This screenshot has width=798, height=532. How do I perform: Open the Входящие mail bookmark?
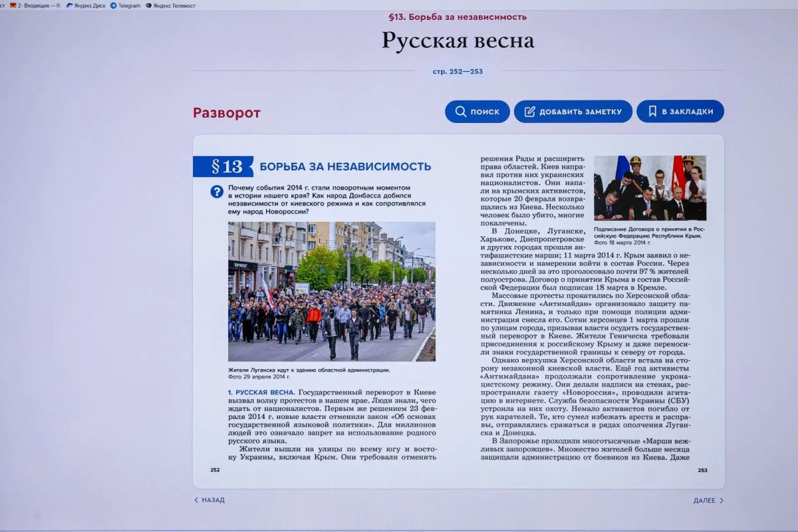35,5
